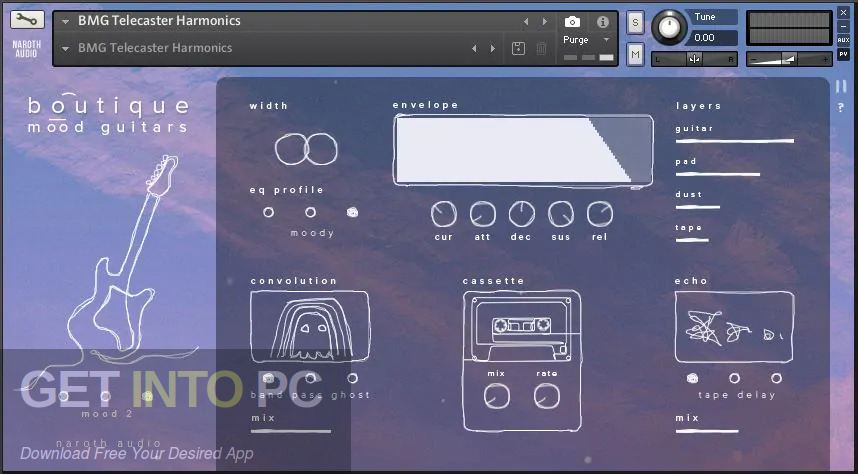Go to next instrument in top row
Image resolution: width=858 pixels, height=474 pixels.
tap(544, 21)
